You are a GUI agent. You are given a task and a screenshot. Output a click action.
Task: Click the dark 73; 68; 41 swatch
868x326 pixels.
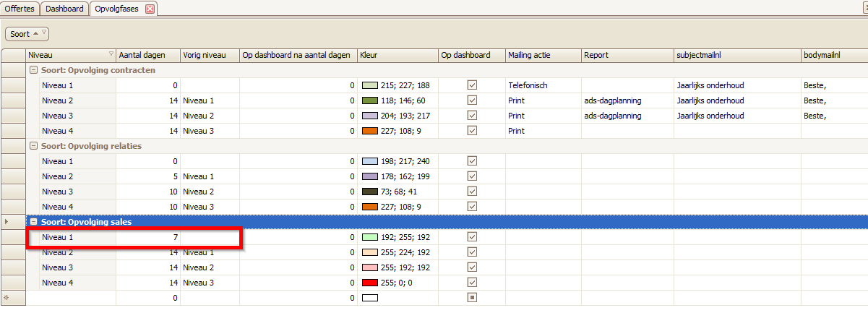coord(370,192)
